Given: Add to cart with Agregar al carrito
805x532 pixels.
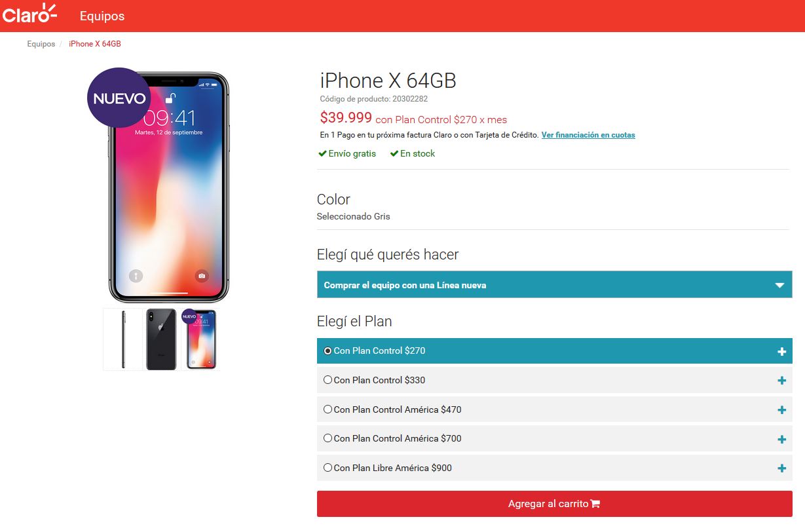Looking at the screenshot, I should pos(554,504).
